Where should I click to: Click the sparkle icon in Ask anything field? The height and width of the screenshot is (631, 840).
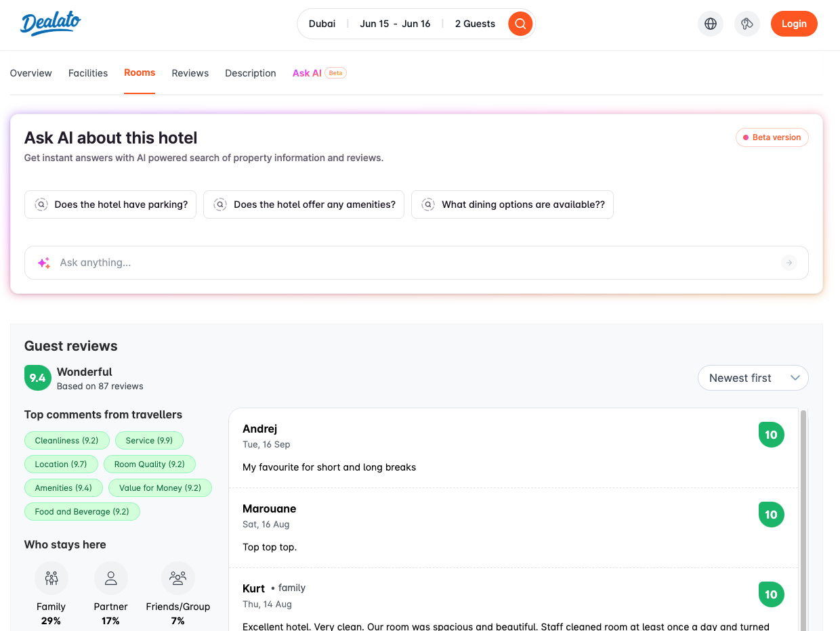44,263
